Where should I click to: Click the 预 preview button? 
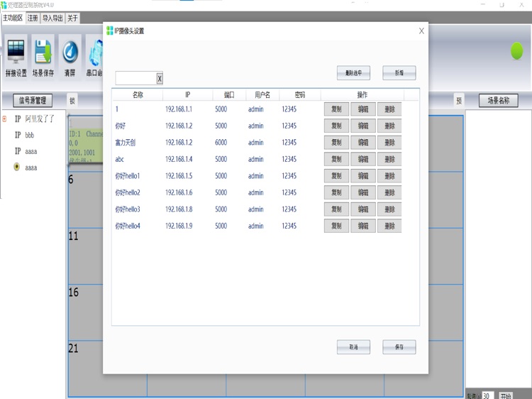pyautogui.click(x=459, y=101)
